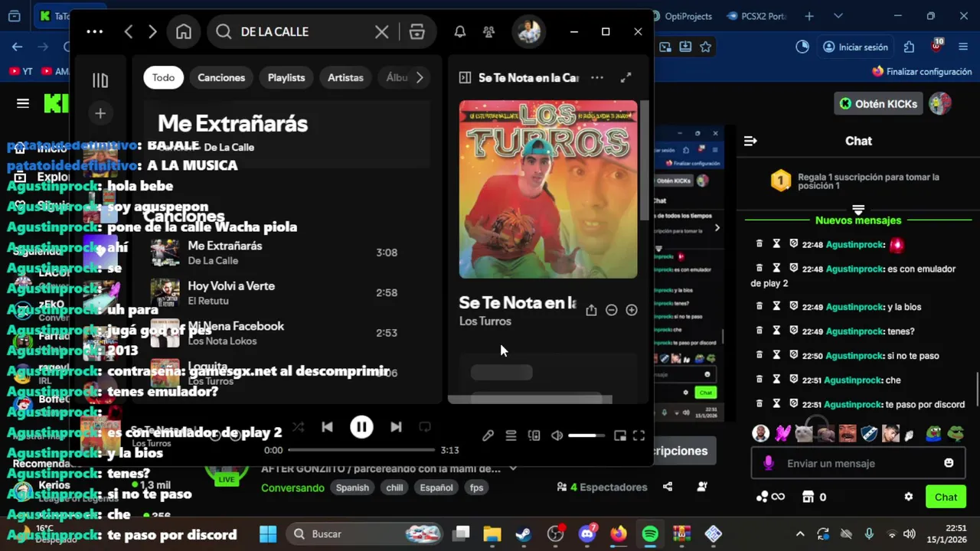Adjust the Spotify volume slider
This screenshot has height=551, width=980.
click(586, 435)
